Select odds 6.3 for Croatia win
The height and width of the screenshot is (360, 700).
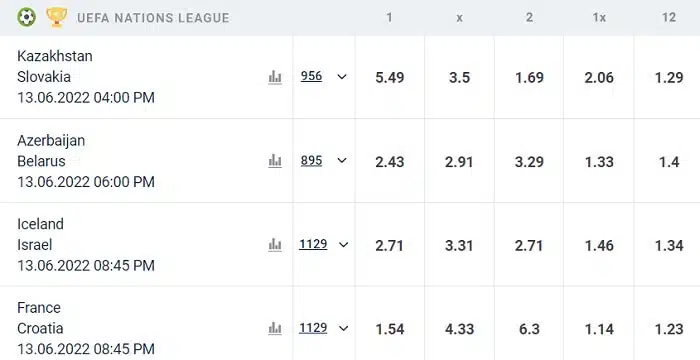click(529, 329)
